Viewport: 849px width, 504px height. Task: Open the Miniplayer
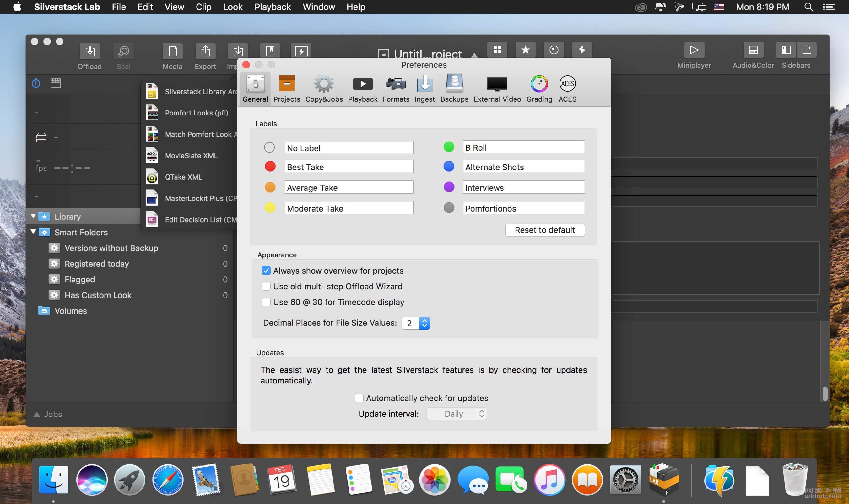694,50
